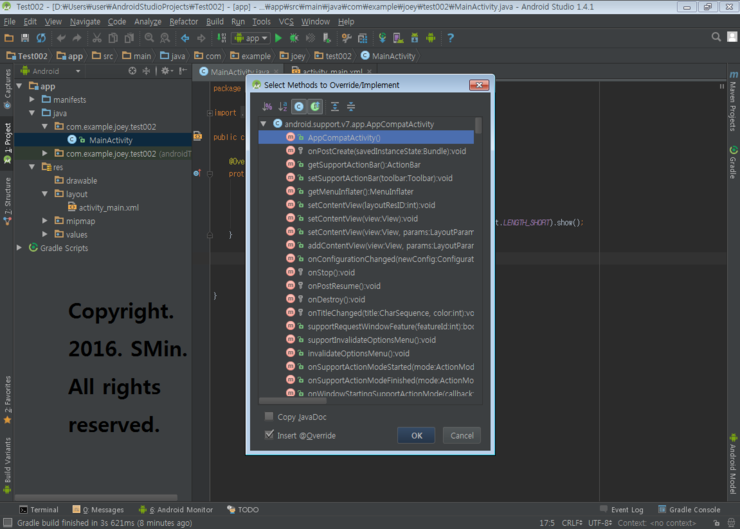Open the Android Monitor tool window
Image resolution: width=740 pixels, height=529 pixels.
176,510
